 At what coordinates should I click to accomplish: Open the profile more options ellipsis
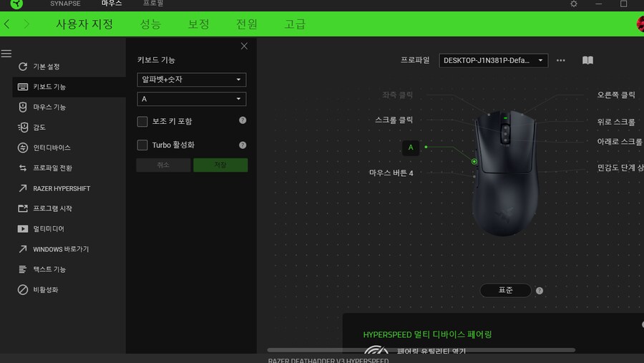coord(560,60)
